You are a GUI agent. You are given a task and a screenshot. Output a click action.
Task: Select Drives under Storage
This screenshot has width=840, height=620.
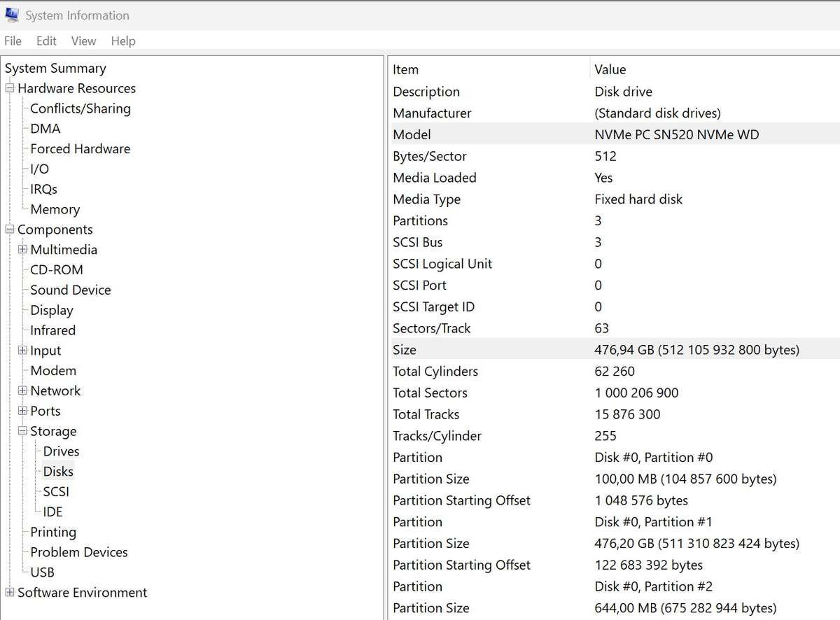point(61,451)
